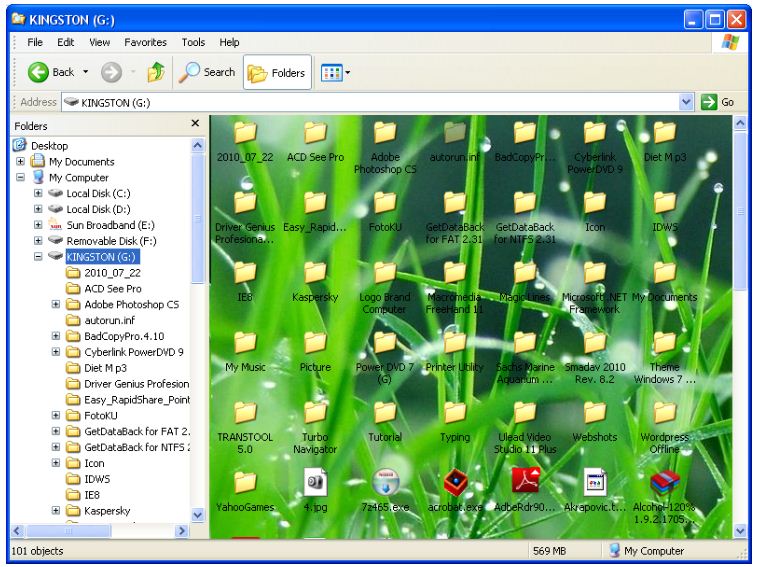Open the Views dropdown button

coord(335,73)
